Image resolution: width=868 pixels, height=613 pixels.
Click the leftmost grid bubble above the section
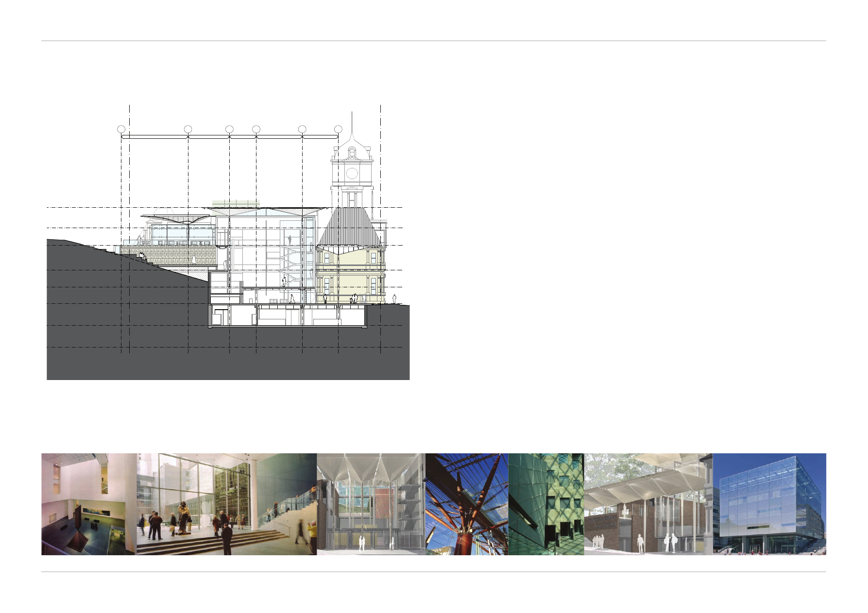coord(121,129)
